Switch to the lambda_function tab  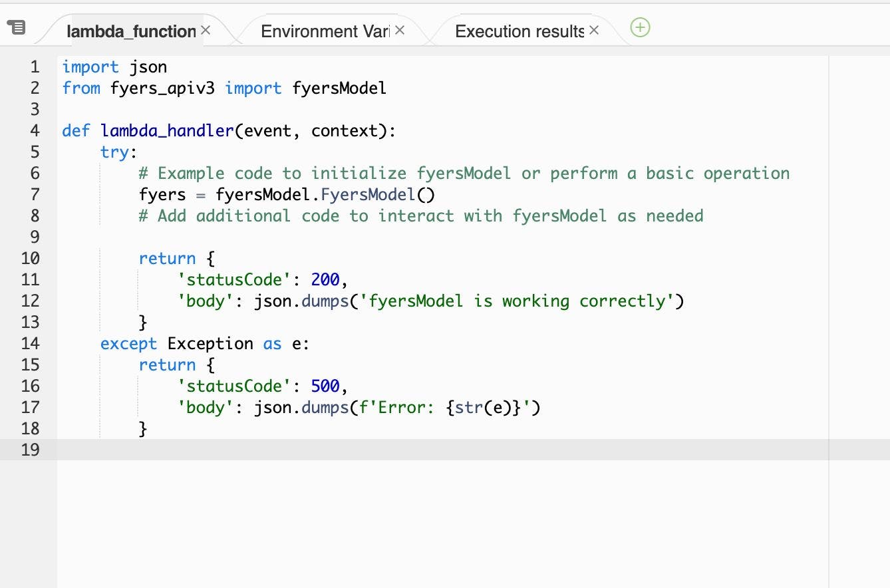coord(131,31)
